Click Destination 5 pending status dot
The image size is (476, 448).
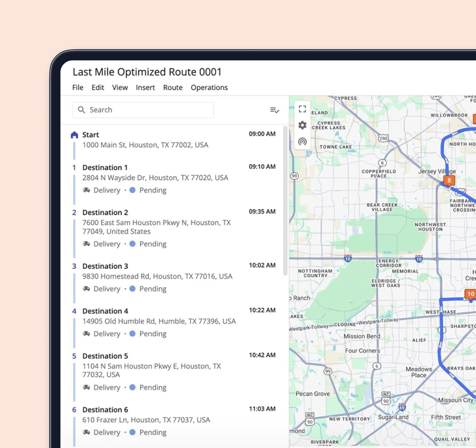coord(132,387)
